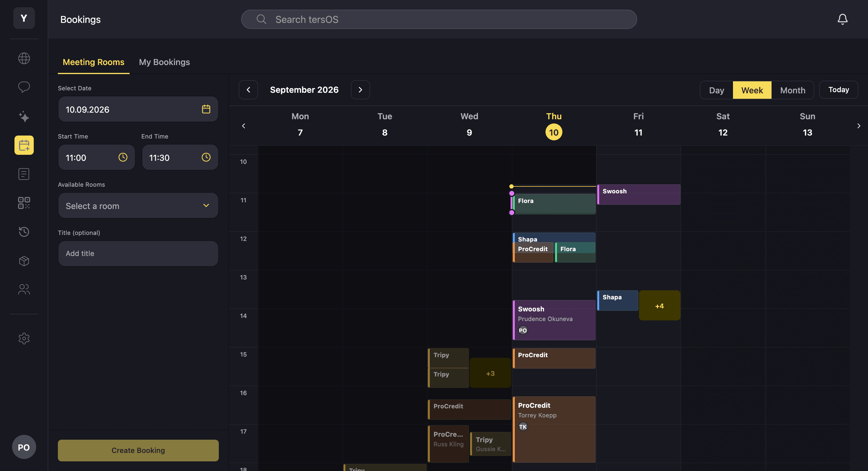The width and height of the screenshot is (868, 471).
Task: Expand the +4 overflow bookings on Friday
Action: coord(659,306)
